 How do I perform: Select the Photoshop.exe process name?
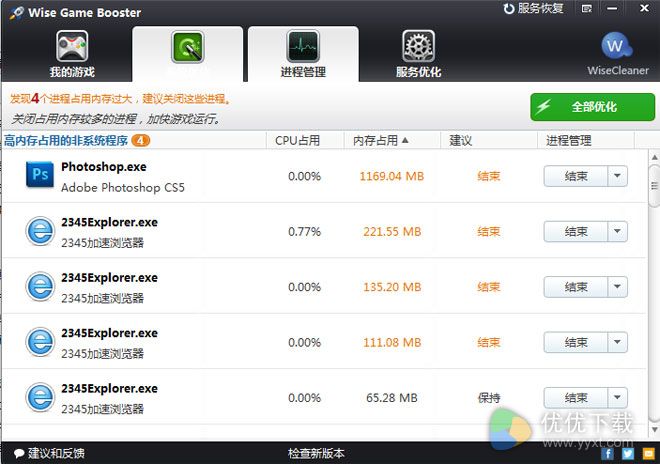[104, 167]
